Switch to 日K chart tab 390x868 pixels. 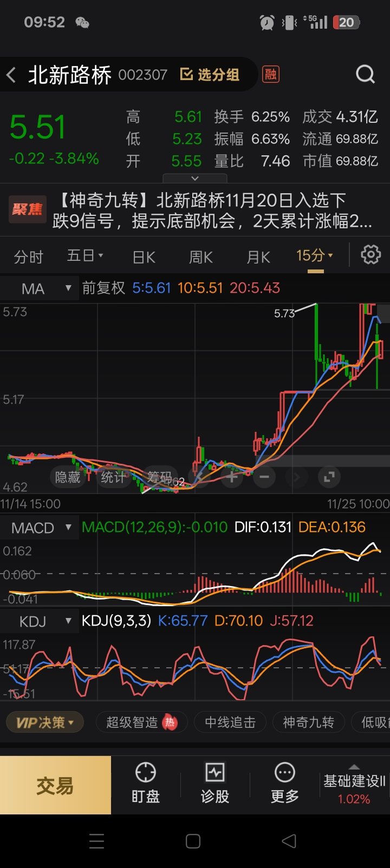pyautogui.click(x=144, y=257)
